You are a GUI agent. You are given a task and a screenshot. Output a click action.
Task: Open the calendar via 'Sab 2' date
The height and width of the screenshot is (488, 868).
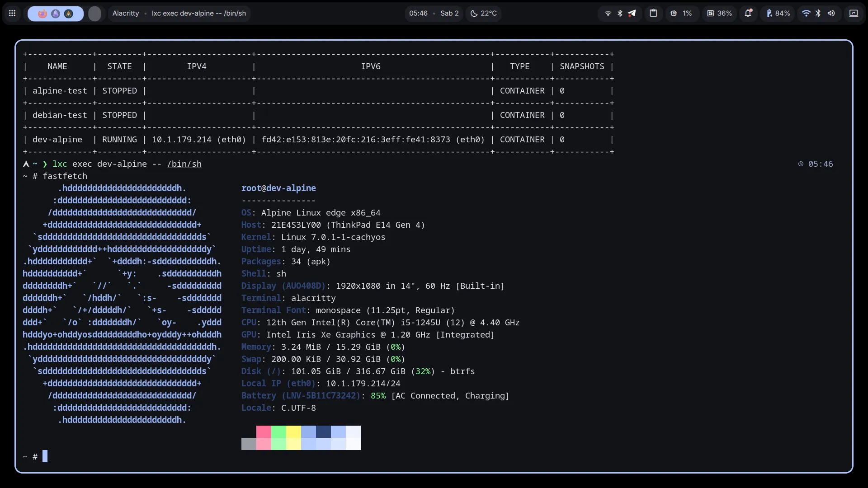[449, 14]
